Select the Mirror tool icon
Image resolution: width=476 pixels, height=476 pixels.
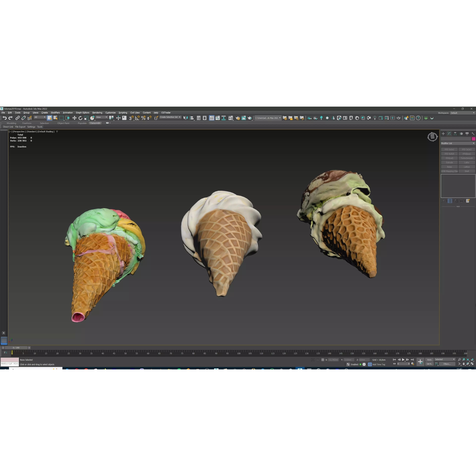coord(186,118)
